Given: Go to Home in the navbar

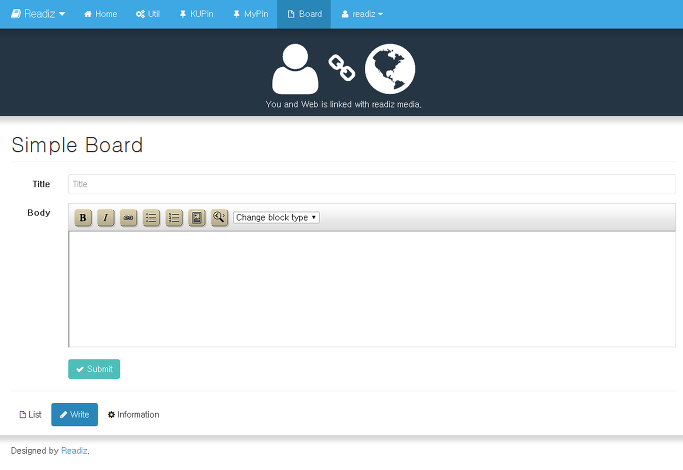Looking at the screenshot, I should click(101, 14).
